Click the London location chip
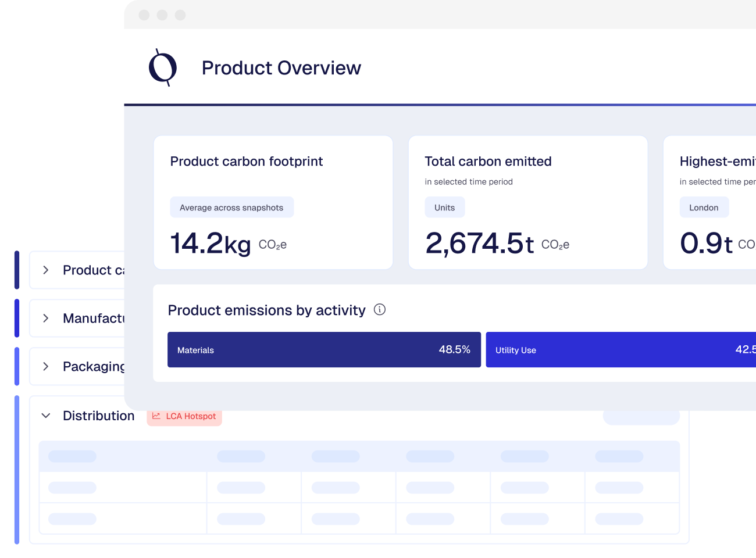 [704, 208]
